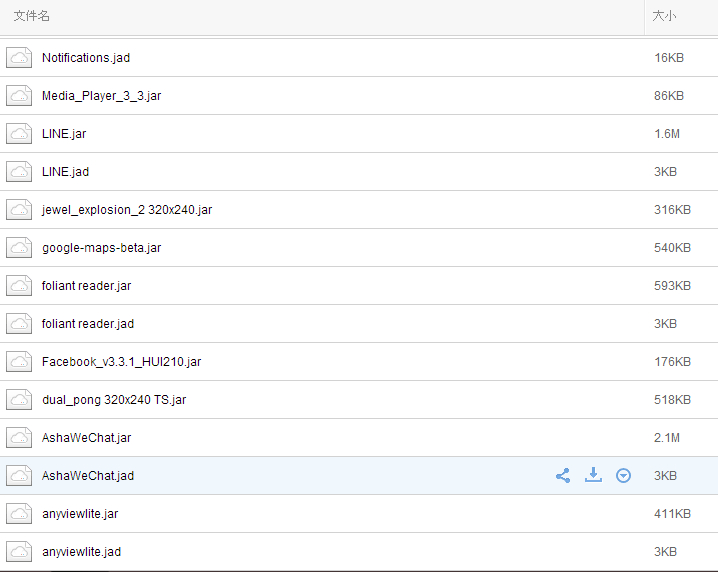
Task: Click the 86KB size value
Action: (669, 96)
